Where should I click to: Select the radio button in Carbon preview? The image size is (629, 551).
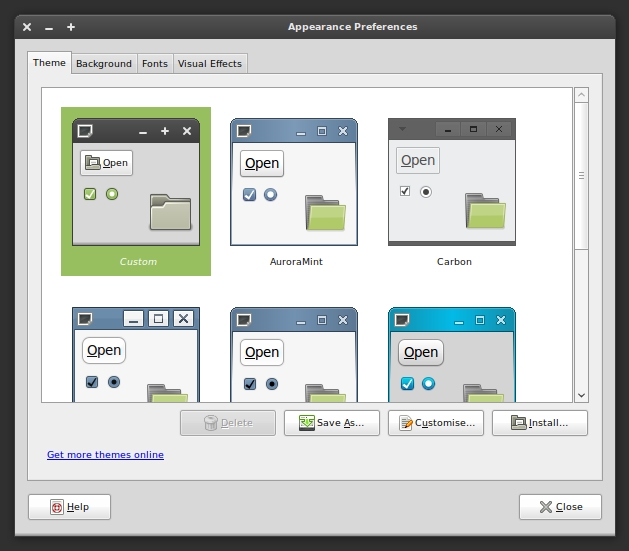[x=426, y=191]
